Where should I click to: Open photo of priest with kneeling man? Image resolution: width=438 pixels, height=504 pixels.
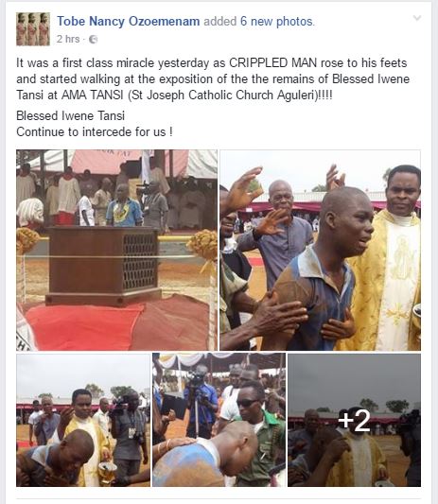(83, 420)
